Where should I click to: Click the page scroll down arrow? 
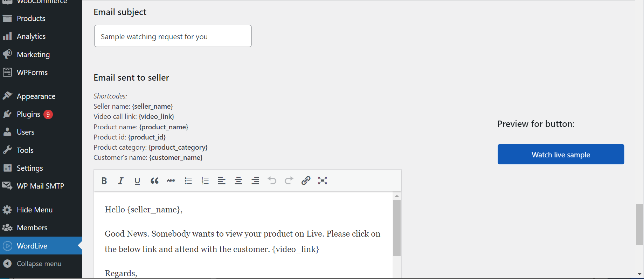point(639,274)
